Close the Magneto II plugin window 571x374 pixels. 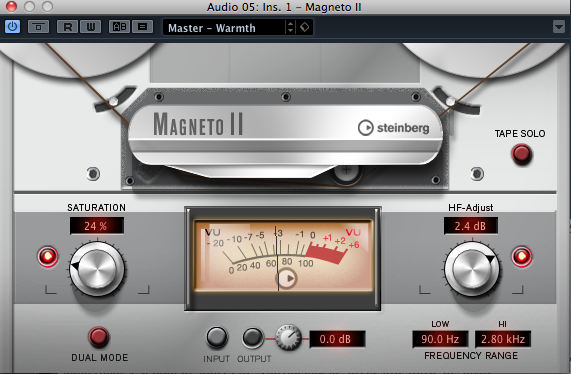coord(11,6)
